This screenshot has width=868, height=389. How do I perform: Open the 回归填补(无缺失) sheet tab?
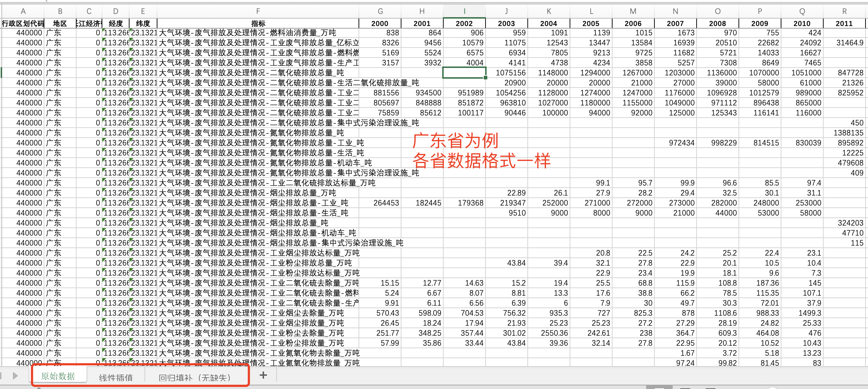[195, 377]
